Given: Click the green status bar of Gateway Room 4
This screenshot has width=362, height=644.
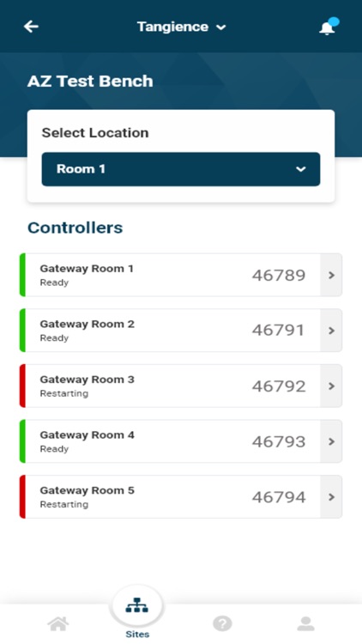Looking at the screenshot, I should pyautogui.click(x=22, y=441).
